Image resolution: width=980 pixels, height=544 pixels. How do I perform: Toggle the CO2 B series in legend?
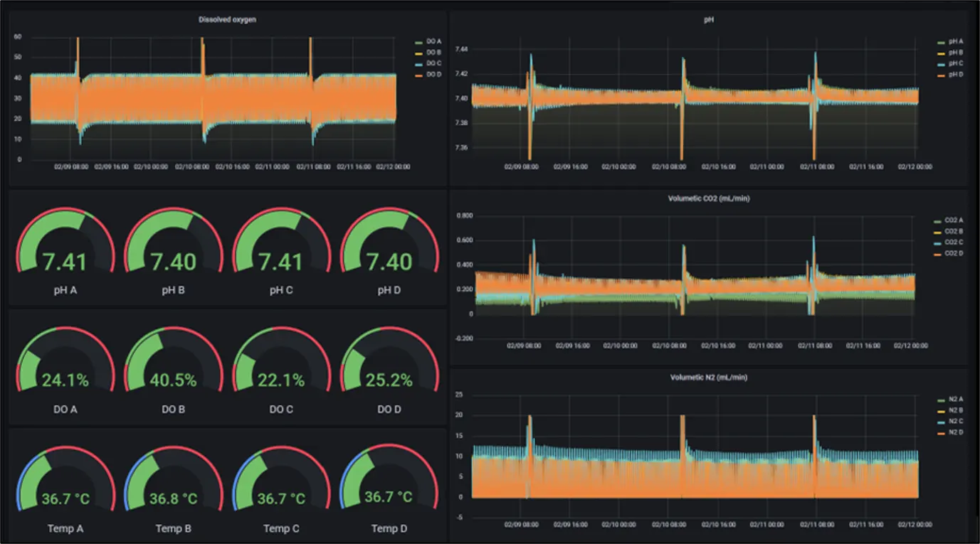954,232
